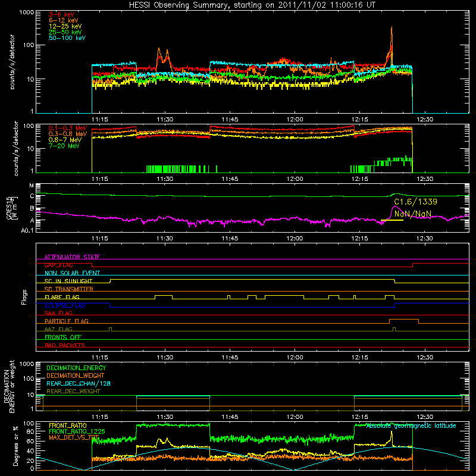Click the 80 tick label on the Degrees axis
This screenshot has width=476, height=476.
coord(30,432)
